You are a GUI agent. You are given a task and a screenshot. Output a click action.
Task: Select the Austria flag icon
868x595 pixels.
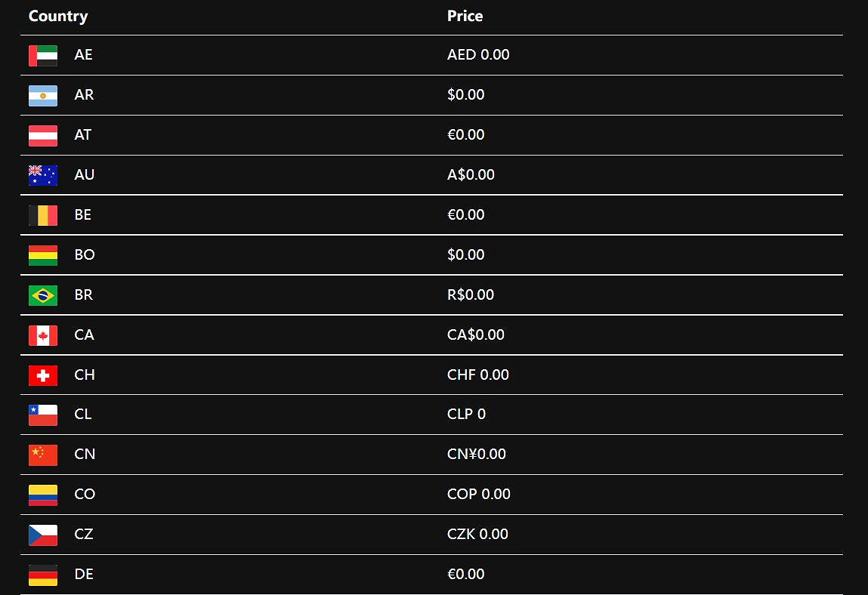click(43, 135)
